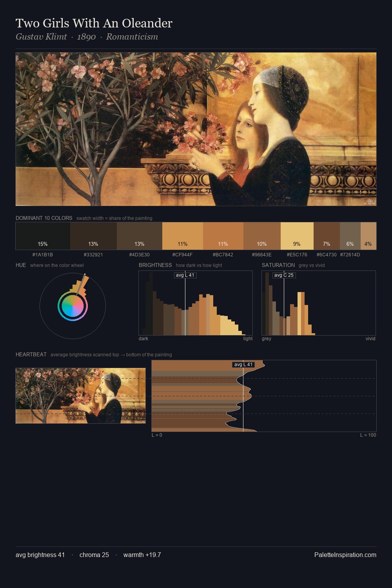Pick the #4D3E30 color swatch
The height and width of the screenshot is (588, 392).
tap(140, 236)
